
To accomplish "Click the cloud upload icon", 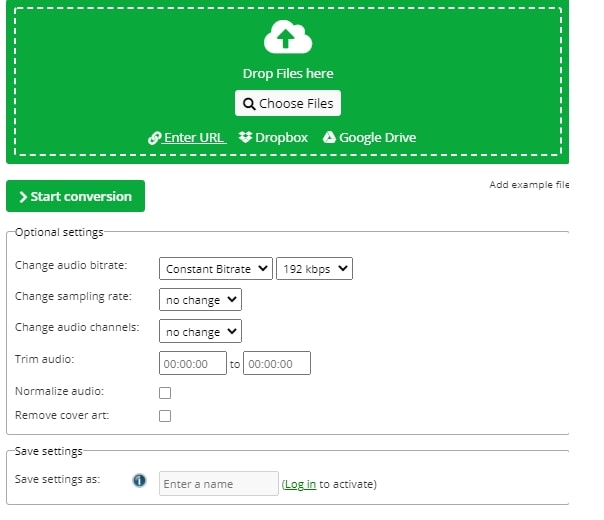I will coord(288,37).
